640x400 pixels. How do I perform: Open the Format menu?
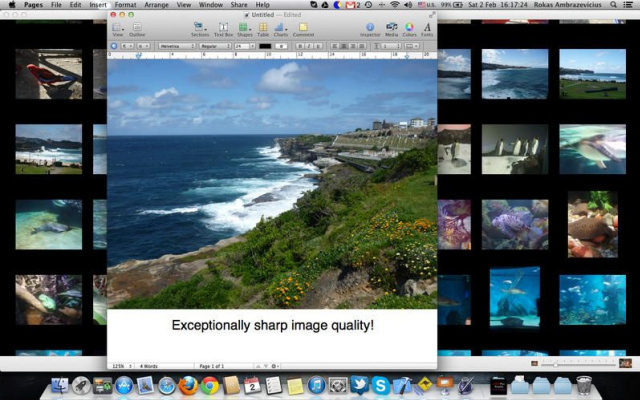[x=125, y=5]
